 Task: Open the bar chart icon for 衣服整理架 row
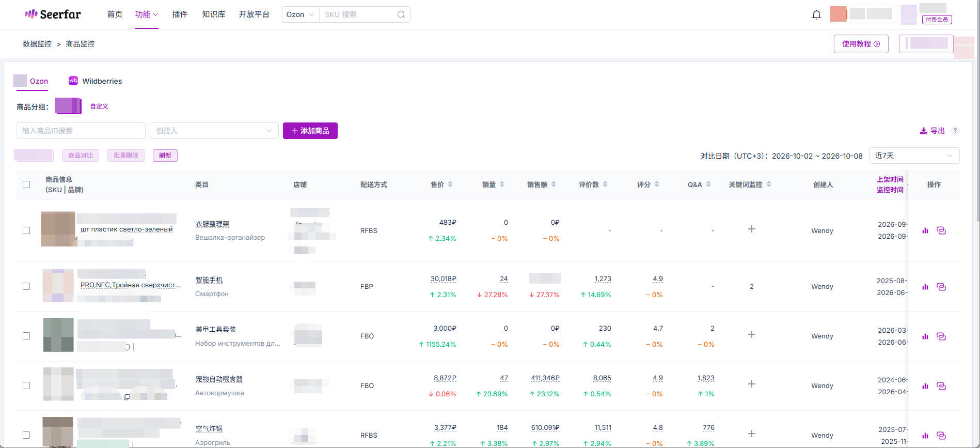click(x=925, y=230)
